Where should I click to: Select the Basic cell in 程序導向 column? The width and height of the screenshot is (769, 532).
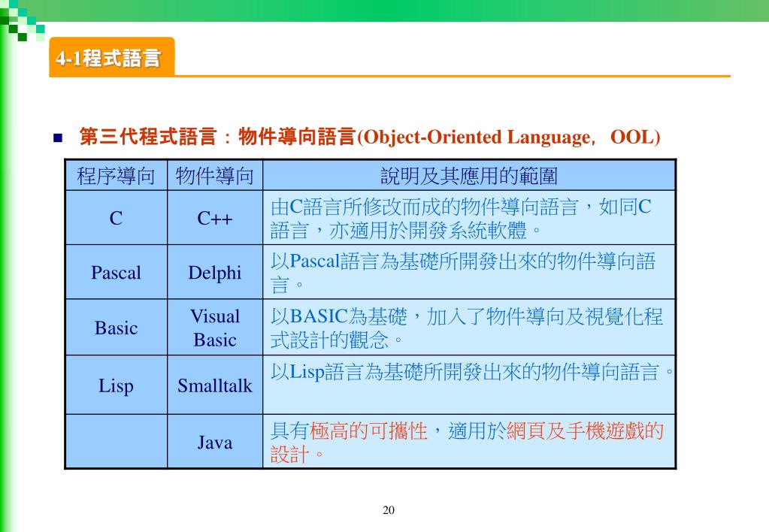click(116, 328)
